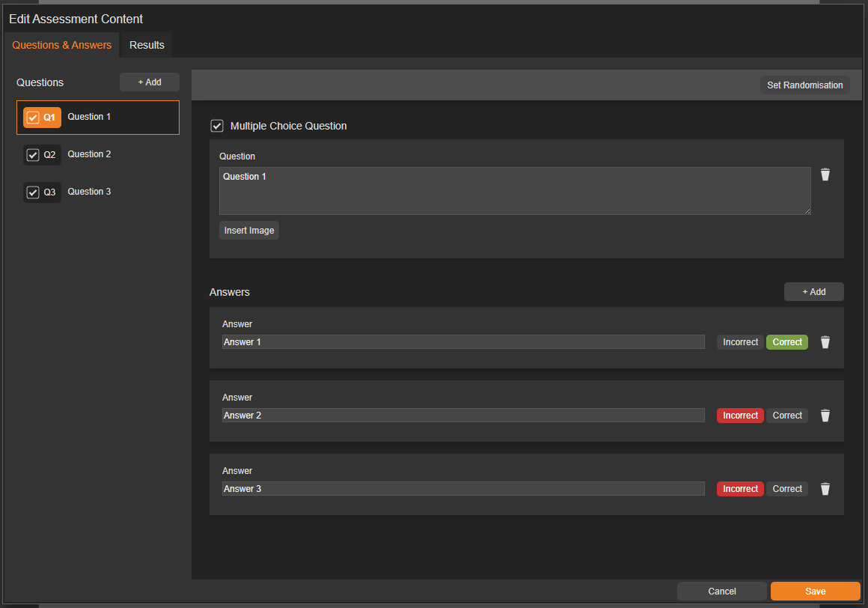Viewport: 868px width, 608px height.
Task: Mark Answer 1 as Incorrect
Action: pyautogui.click(x=740, y=342)
